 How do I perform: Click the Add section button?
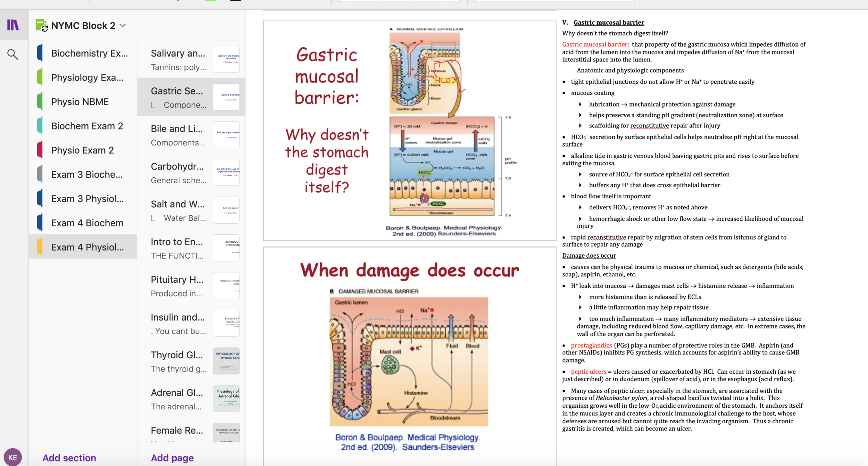click(x=69, y=458)
